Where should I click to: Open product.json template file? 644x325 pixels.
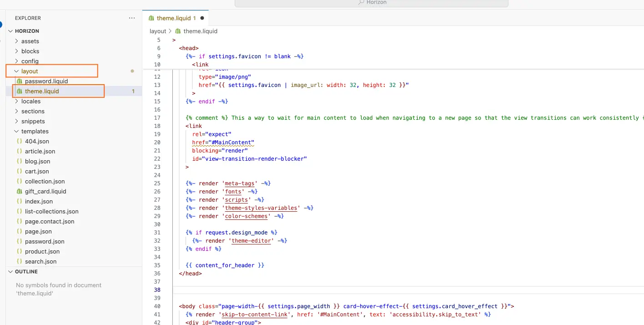42,251
